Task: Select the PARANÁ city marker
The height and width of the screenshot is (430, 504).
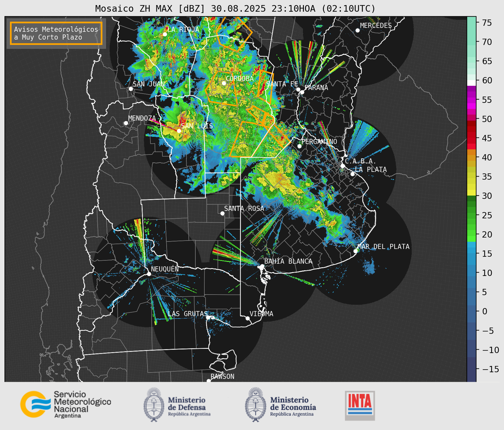Action: (x=302, y=92)
